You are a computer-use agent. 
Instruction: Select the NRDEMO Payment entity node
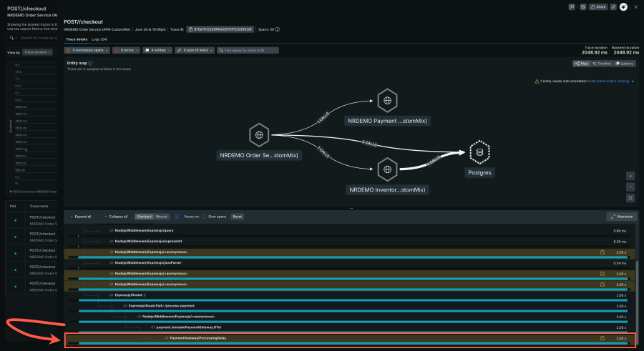(x=387, y=101)
